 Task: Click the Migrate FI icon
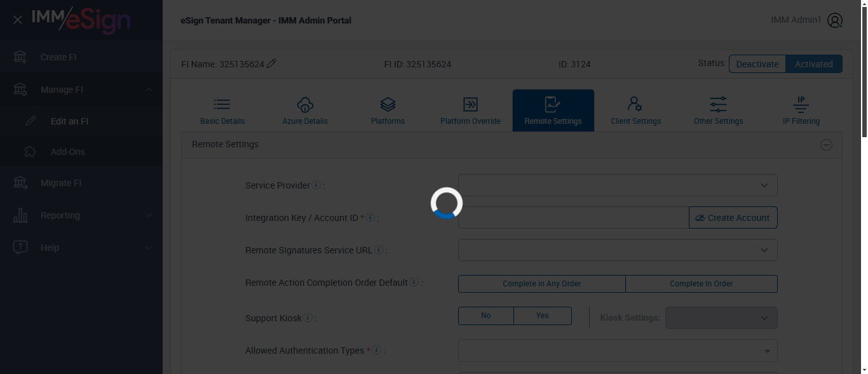[x=20, y=183]
